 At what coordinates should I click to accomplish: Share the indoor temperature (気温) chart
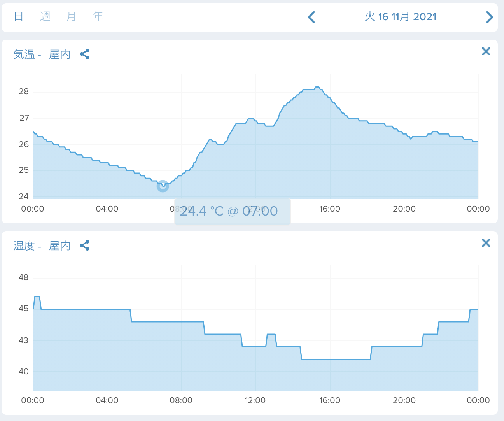click(x=85, y=54)
